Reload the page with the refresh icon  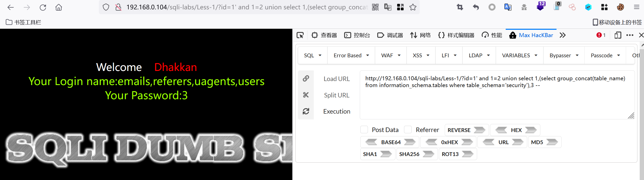pos(43,7)
